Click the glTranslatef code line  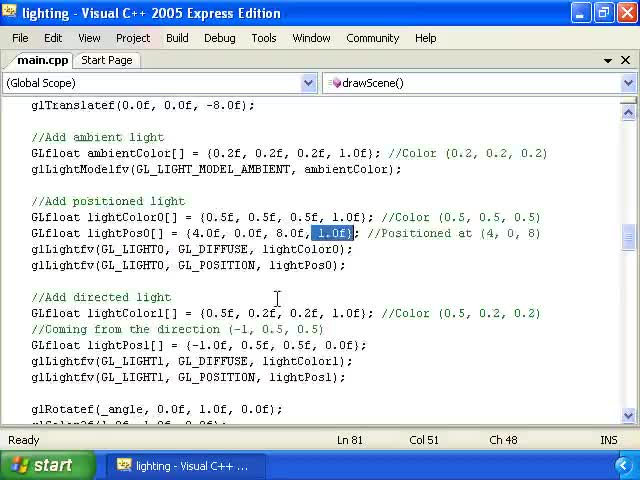[143, 105]
